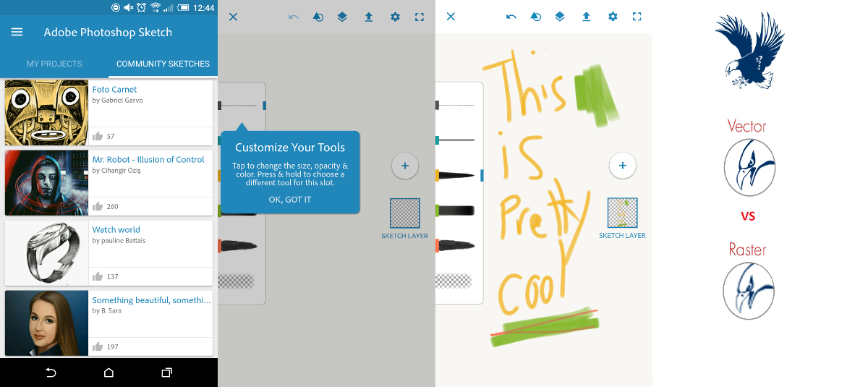Like Watch world using thumbs-up beside 137
The height and width of the screenshot is (387, 868).
pyautogui.click(x=98, y=276)
